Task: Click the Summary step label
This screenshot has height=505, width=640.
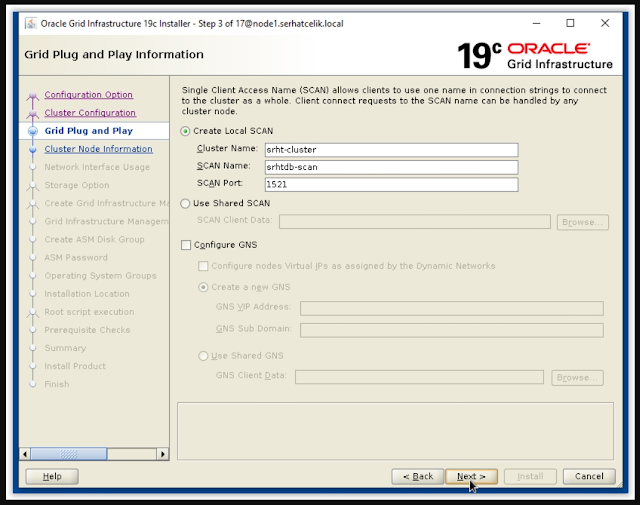Action: [65, 348]
